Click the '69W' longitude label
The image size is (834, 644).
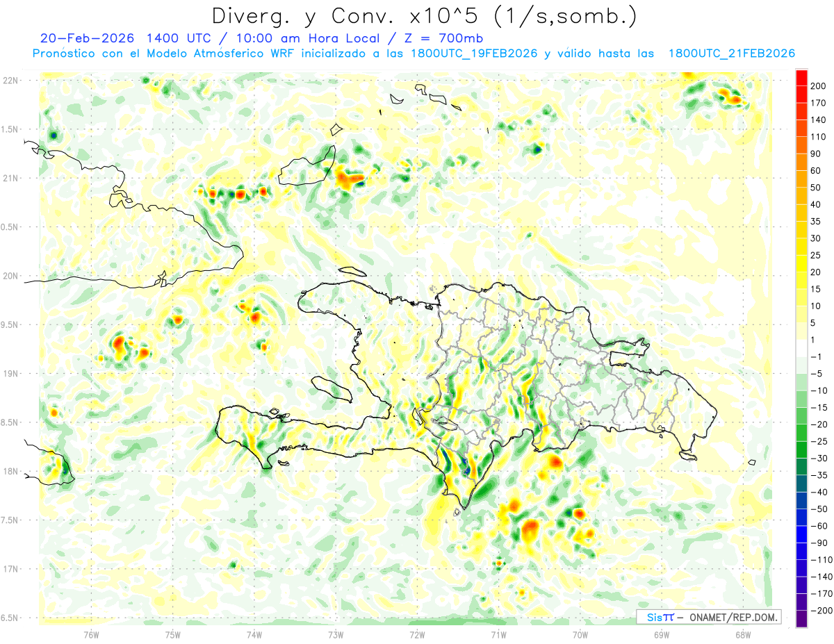[662, 634]
